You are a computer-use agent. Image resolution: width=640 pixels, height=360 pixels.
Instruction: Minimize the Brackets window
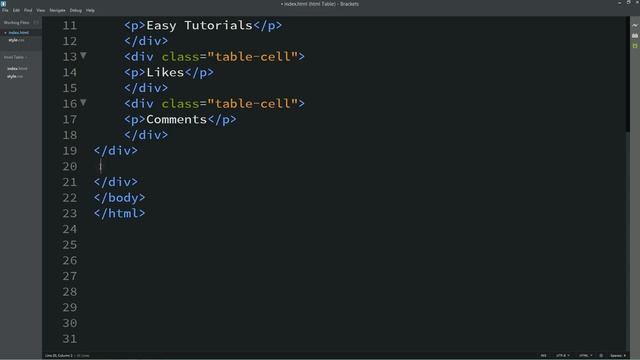click(x=620, y=3)
